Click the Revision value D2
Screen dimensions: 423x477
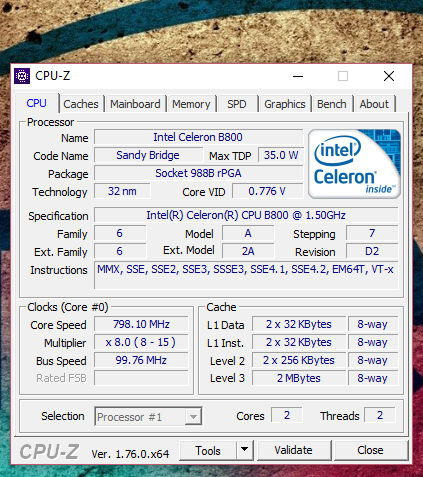point(372,251)
